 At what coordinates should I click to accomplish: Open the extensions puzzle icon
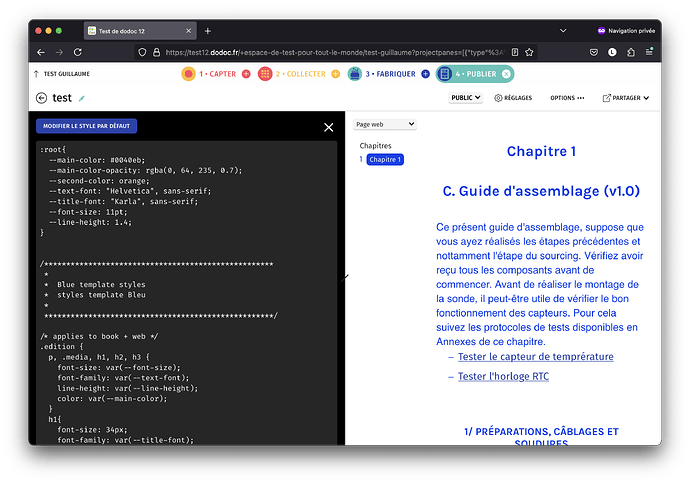[x=631, y=52]
